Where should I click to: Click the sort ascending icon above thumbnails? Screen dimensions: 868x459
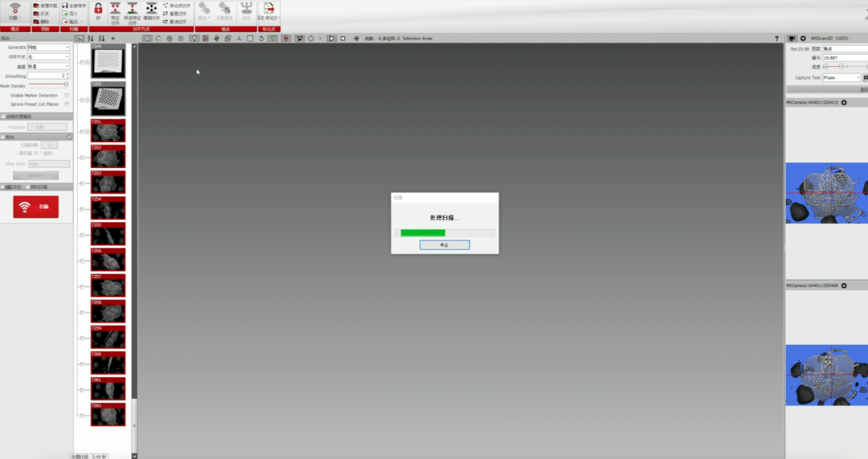[91, 39]
